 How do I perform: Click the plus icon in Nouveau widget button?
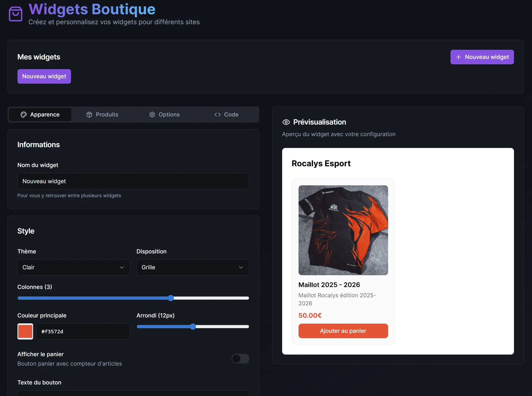458,57
